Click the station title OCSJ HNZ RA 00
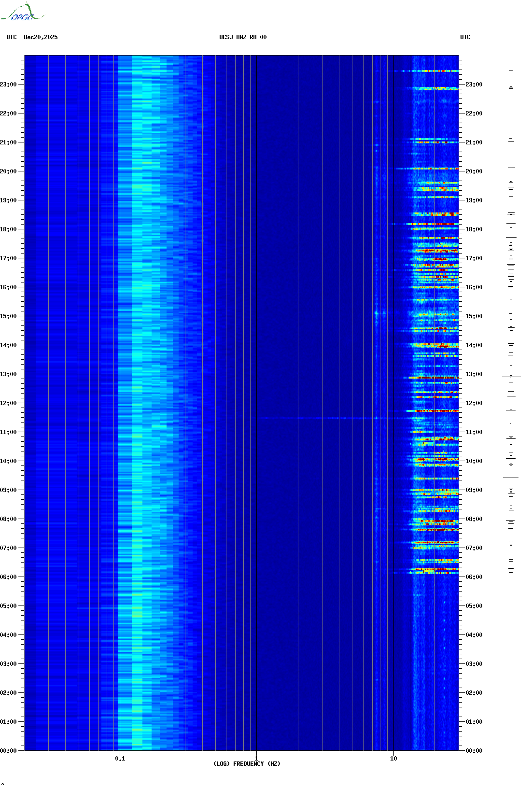The width and height of the screenshot is (532, 789). click(243, 37)
